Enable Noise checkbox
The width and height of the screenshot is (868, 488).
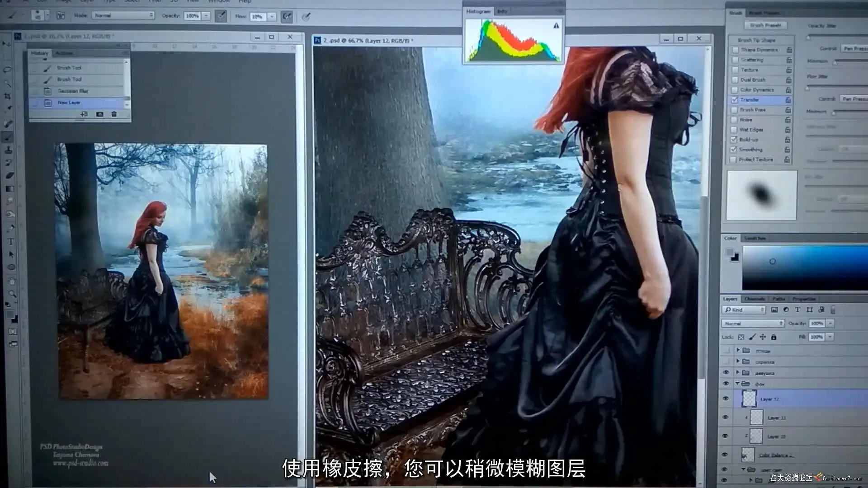(734, 120)
